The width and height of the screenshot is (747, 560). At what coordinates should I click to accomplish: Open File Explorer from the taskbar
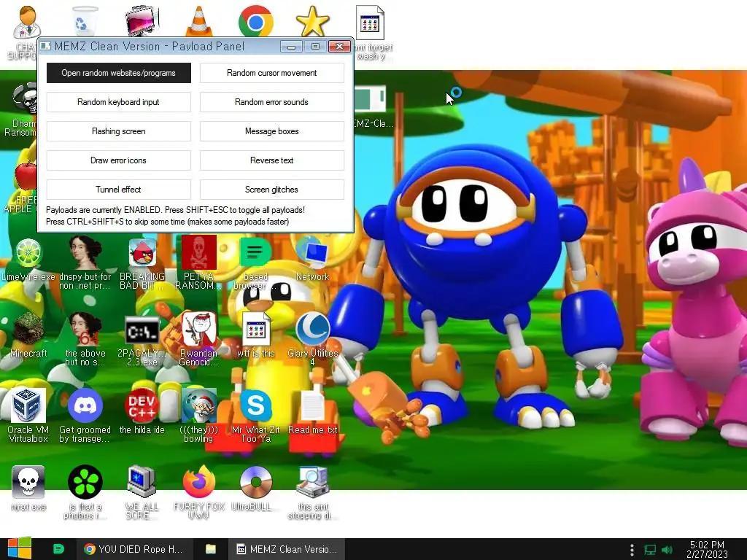tap(211, 549)
